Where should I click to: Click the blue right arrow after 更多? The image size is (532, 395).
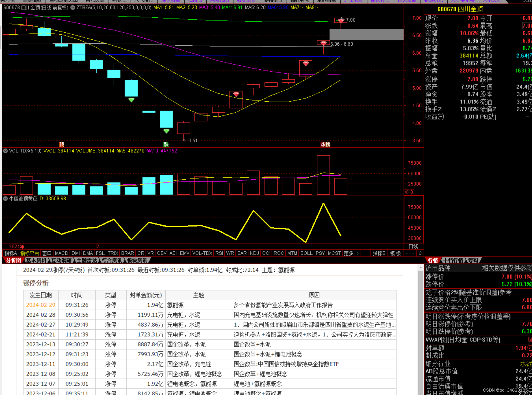(x=358, y=253)
